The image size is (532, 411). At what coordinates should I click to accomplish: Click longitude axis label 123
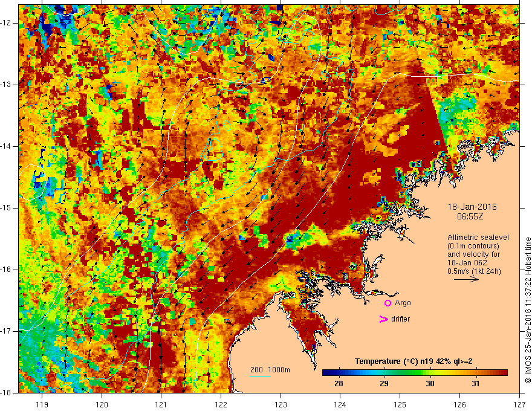281,404
